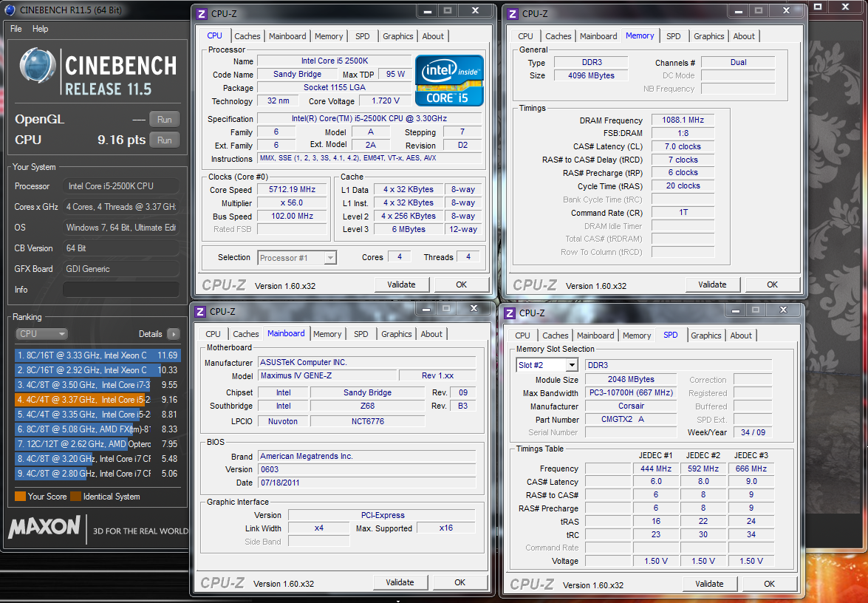Click the Core Voltage 1.720 V value
868x603 pixels.
click(x=386, y=100)
